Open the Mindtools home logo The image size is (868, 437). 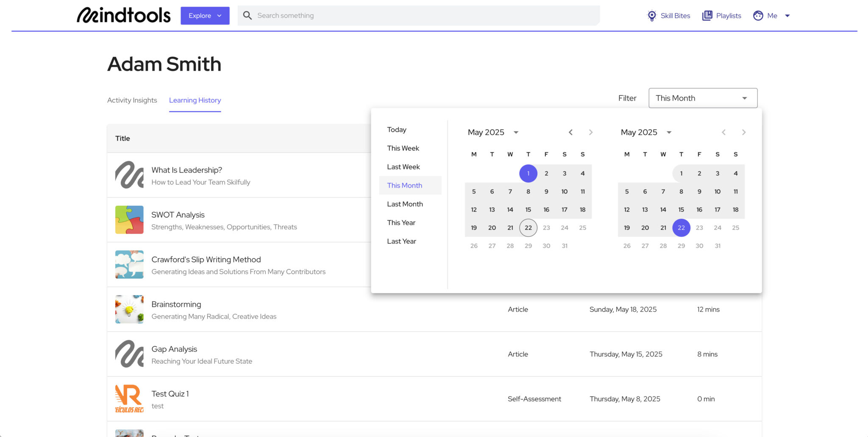click(x=123, y=15)
